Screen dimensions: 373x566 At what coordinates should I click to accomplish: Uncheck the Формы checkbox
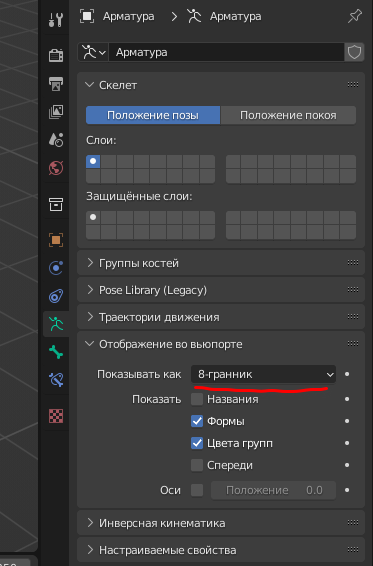click(x=197, y=421)
